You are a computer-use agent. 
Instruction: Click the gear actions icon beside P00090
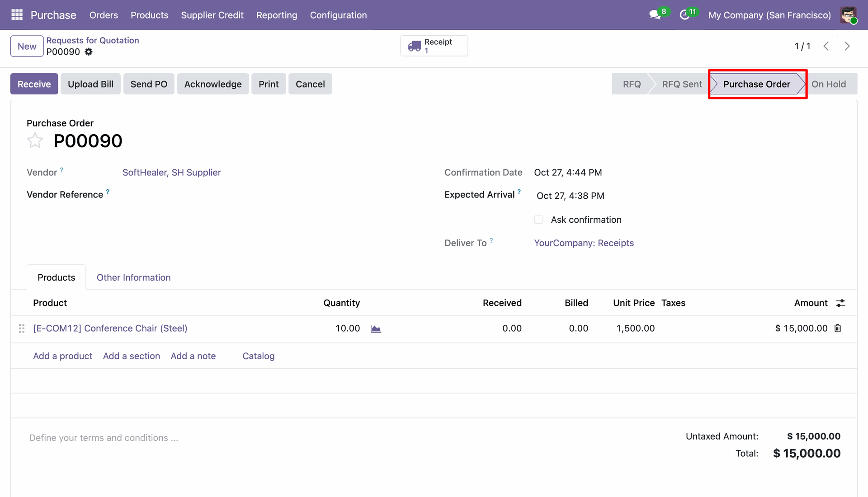tap(89, 52)
